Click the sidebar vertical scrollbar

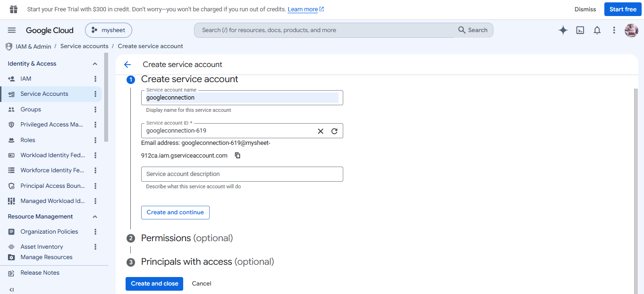(x=106, y=97)
